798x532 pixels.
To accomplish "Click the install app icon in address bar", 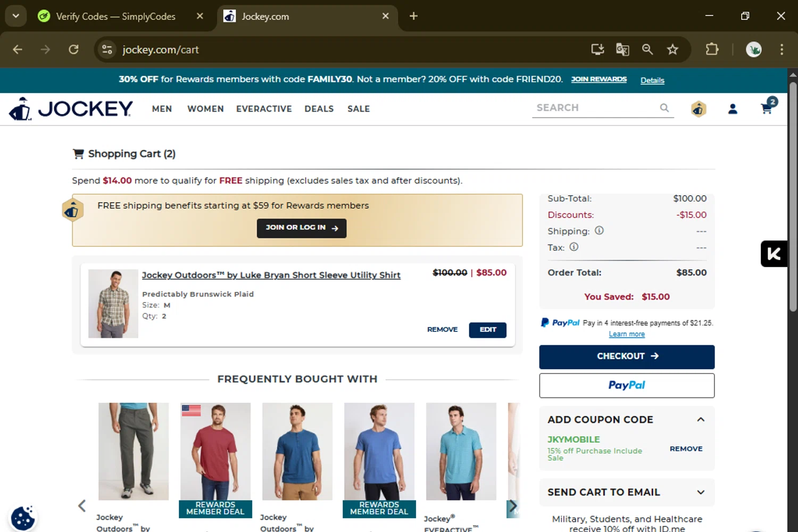I will tap(597, 49).
